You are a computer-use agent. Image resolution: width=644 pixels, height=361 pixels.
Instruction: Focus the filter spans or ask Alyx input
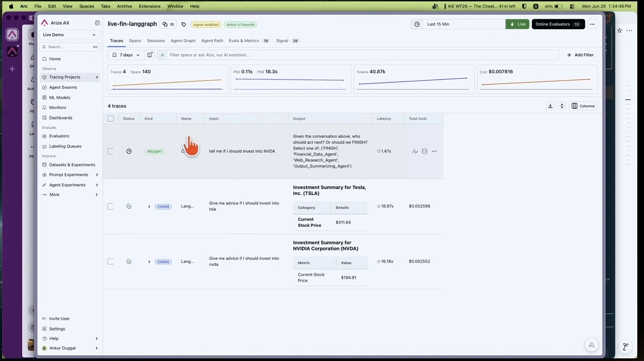(x=358, y=55)
